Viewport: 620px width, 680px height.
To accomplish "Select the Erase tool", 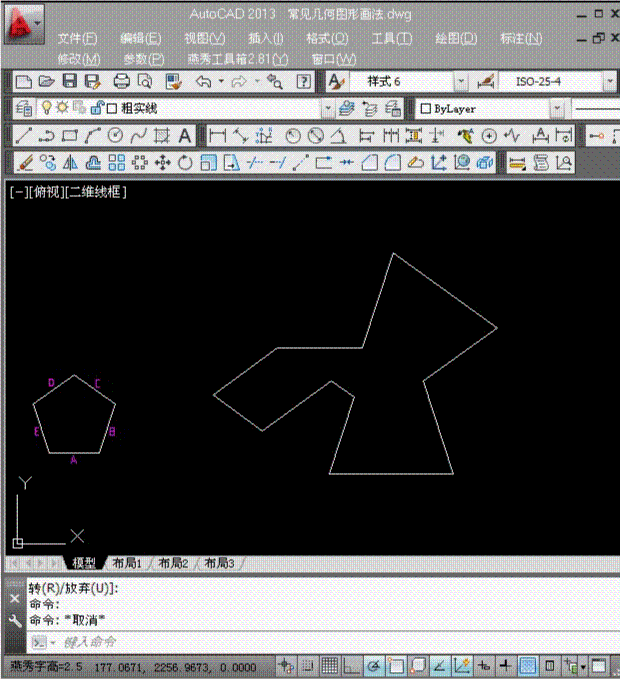I will point(25,163).
